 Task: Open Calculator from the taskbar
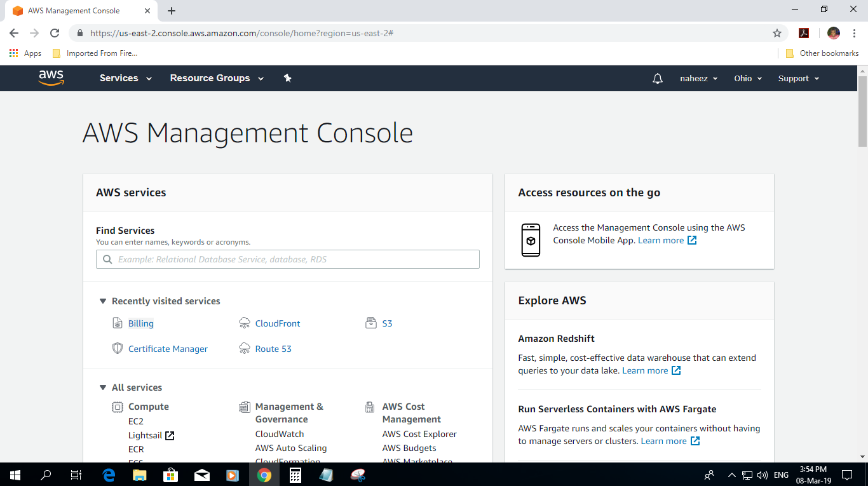coord(295,475)
